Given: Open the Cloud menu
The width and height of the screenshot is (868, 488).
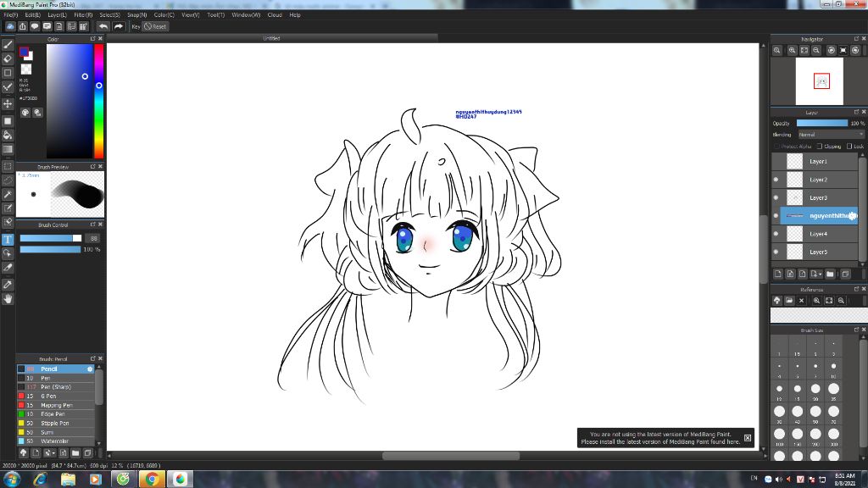Looking at the screenshot, I should 275,15.
